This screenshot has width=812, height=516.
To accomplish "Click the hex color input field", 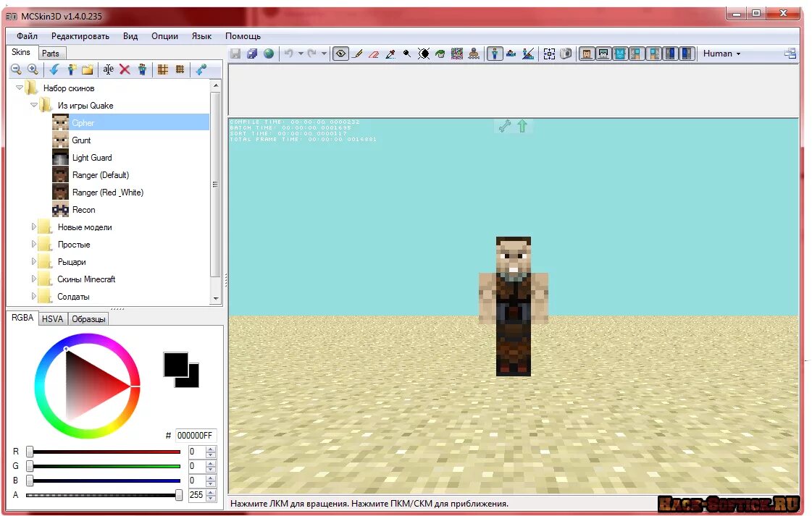I will [196, 435].
